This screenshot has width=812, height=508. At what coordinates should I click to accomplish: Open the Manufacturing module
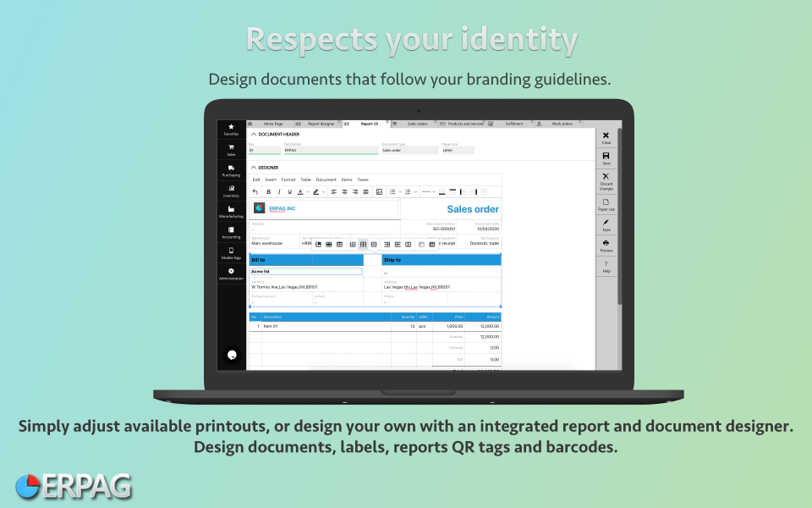(231, 212)
